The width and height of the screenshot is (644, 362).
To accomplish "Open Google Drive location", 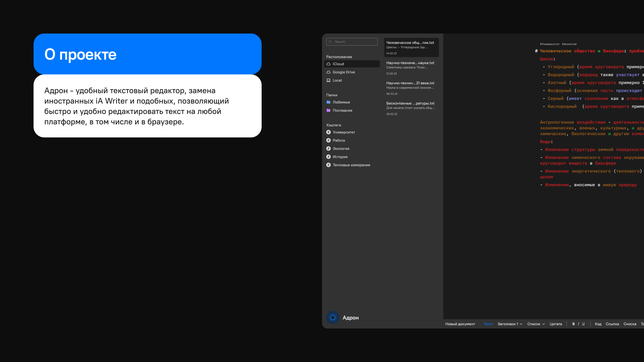I will tap(343, 72).
